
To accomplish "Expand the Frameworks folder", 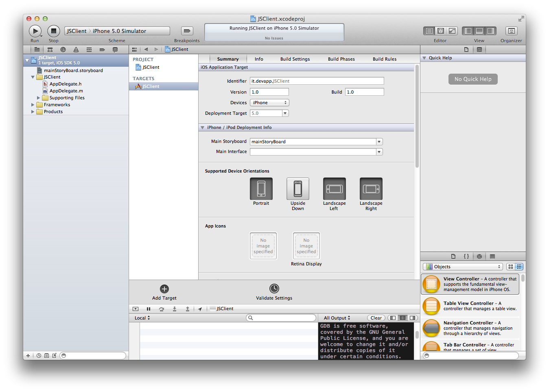I will pos(33,105).
